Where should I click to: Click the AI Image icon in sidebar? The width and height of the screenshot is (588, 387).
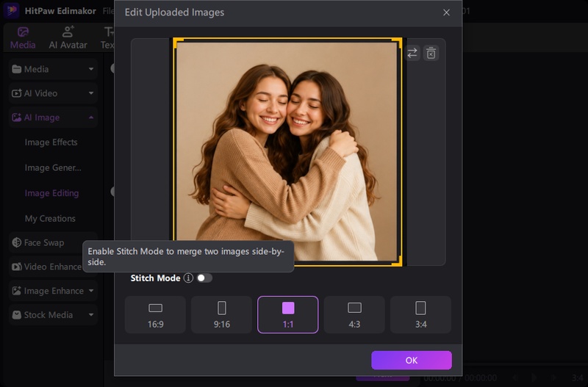coord(16,117)
